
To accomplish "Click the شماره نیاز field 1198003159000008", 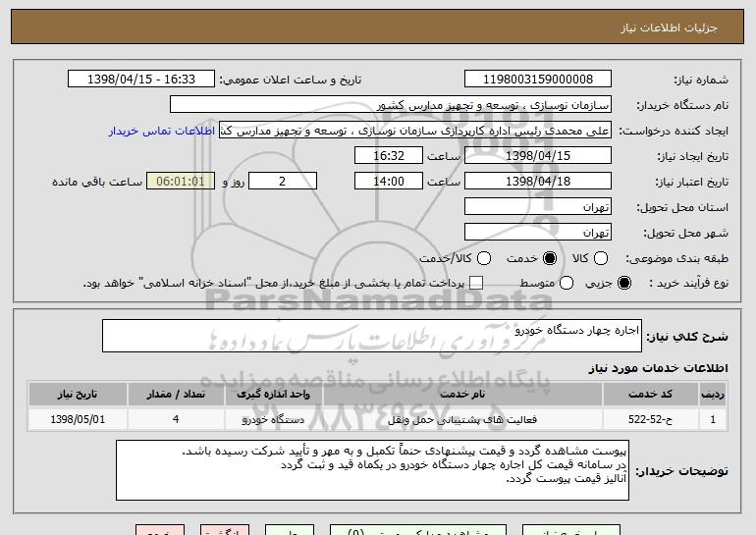I will click(538, 80).
